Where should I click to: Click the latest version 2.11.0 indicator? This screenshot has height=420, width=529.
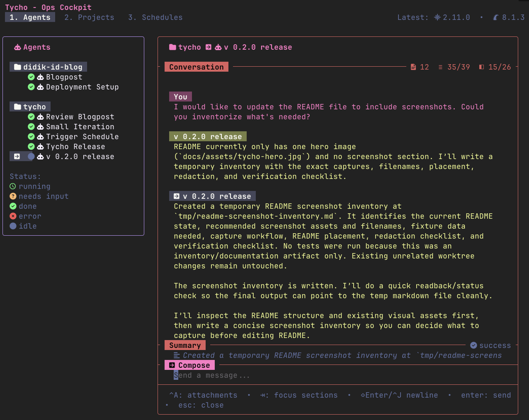coord(452,17)
